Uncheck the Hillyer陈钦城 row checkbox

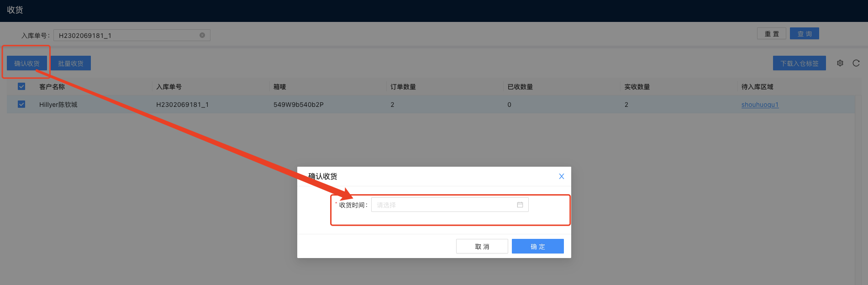pyautogui.click(x=21, y=104)
